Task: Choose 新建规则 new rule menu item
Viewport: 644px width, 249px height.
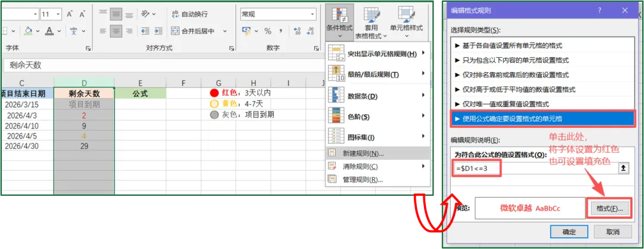Action: point(377,153)
